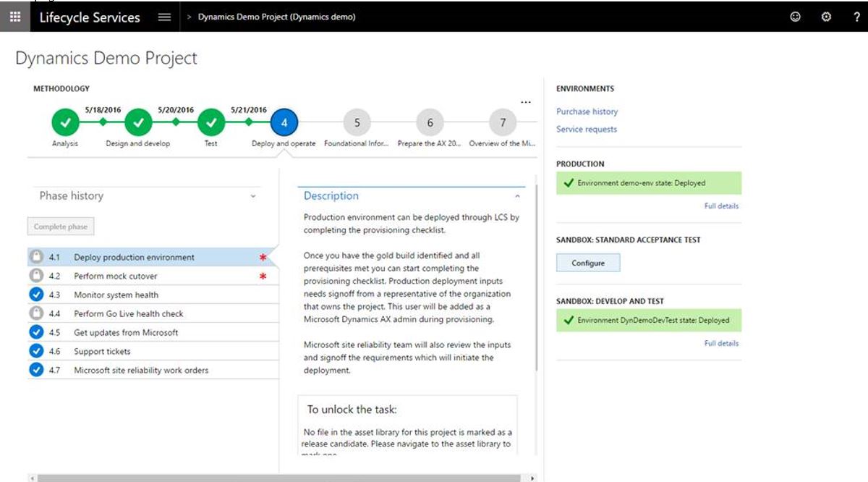Image resolution: width=868 pixels, height=482 pixels.
Task: Open the settings gear icon
Action: (826, 17)
